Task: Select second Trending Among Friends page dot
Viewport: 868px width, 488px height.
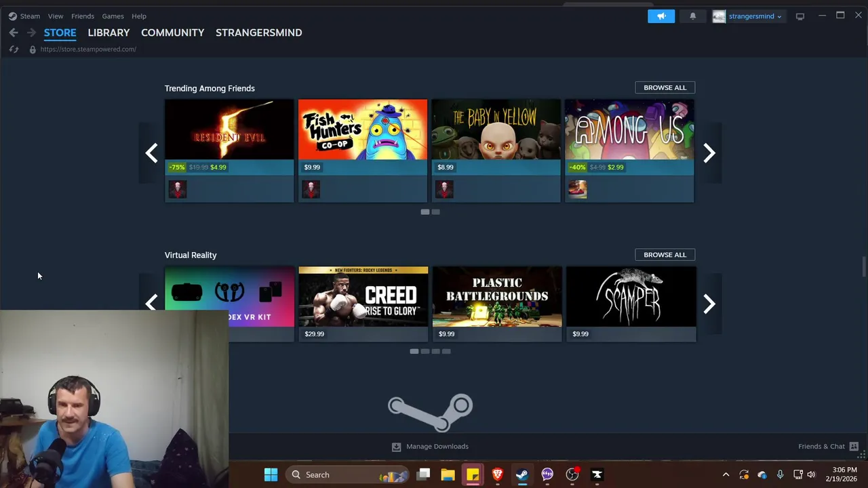Action: click(x=436, y=212)
